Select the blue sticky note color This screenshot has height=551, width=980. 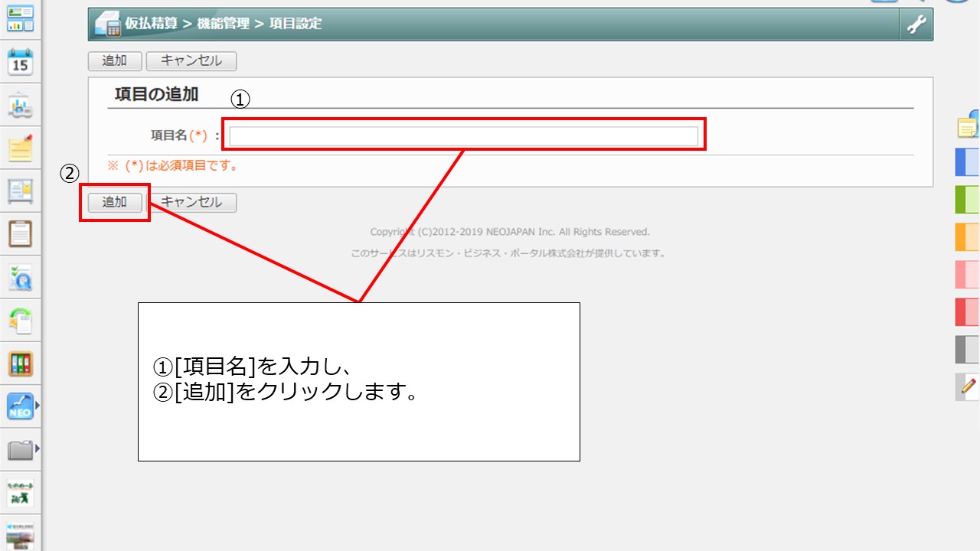tap(968, 162)
